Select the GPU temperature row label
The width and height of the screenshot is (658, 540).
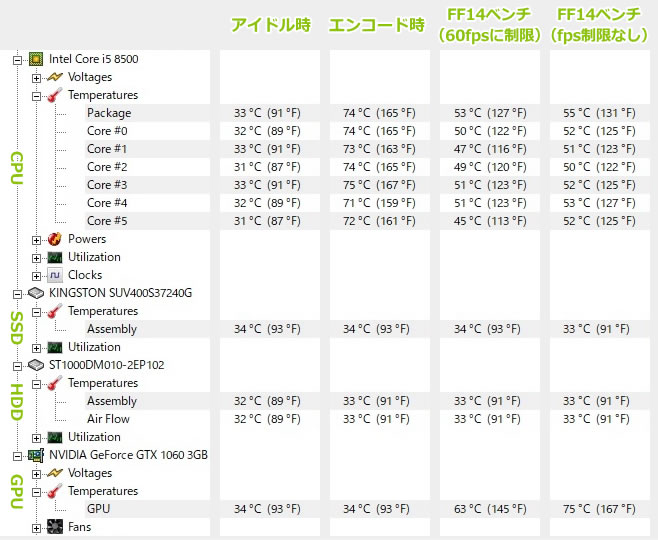point(99,509)
